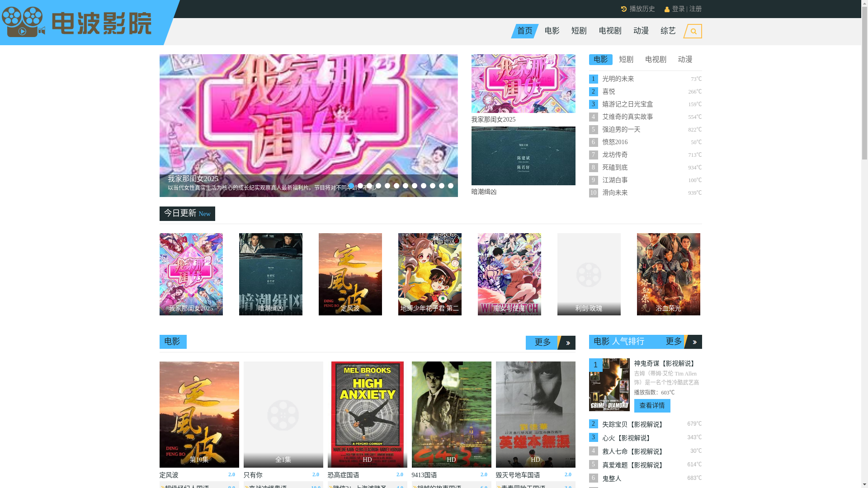The width and height of the screenshot is (868, 488).
Task: Open ranked item 死磕到底
Action: [x=615, y=168]
